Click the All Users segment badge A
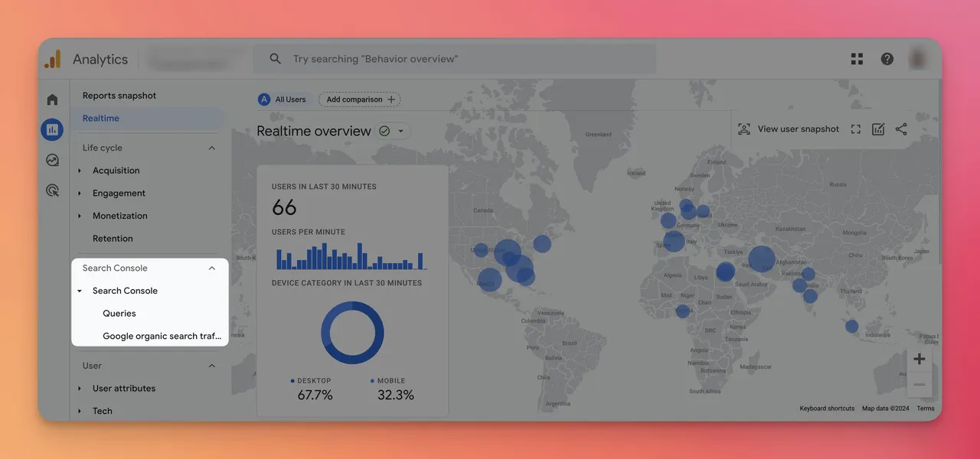This screenshot has width=980, height=459. (x=264, y=99)
